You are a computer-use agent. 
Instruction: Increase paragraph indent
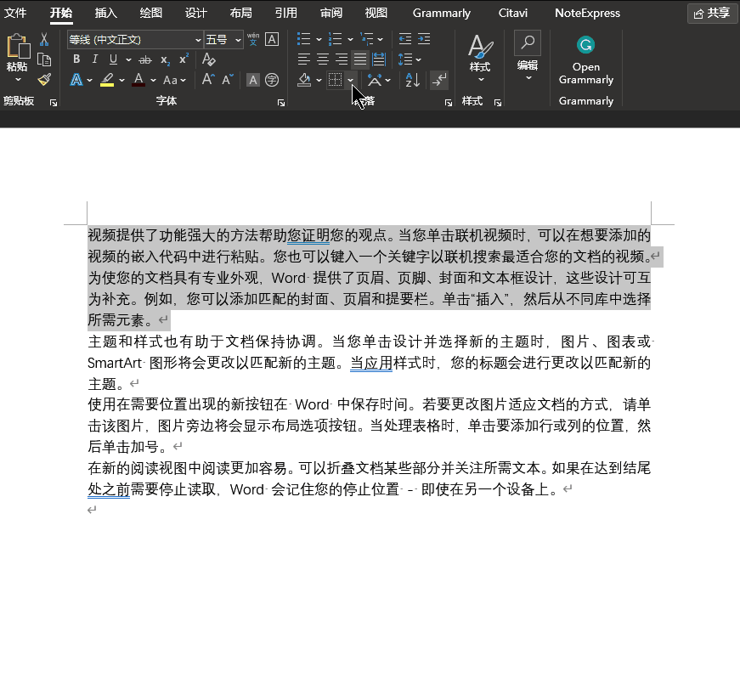click(x=424, y=39)
